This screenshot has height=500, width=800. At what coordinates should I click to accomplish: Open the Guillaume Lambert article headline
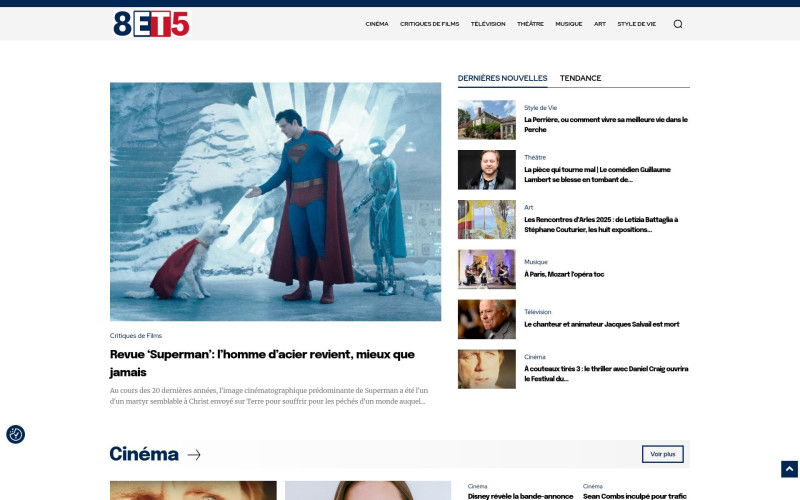click(597, 174)
